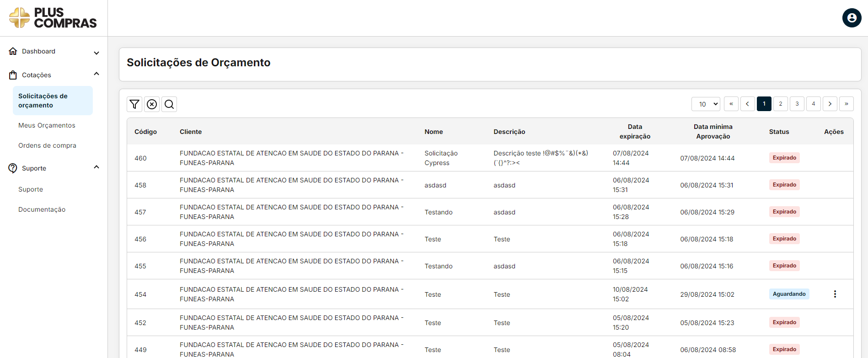
Task: Click the clear filters X icon
Action: click(x=152, y=104)
